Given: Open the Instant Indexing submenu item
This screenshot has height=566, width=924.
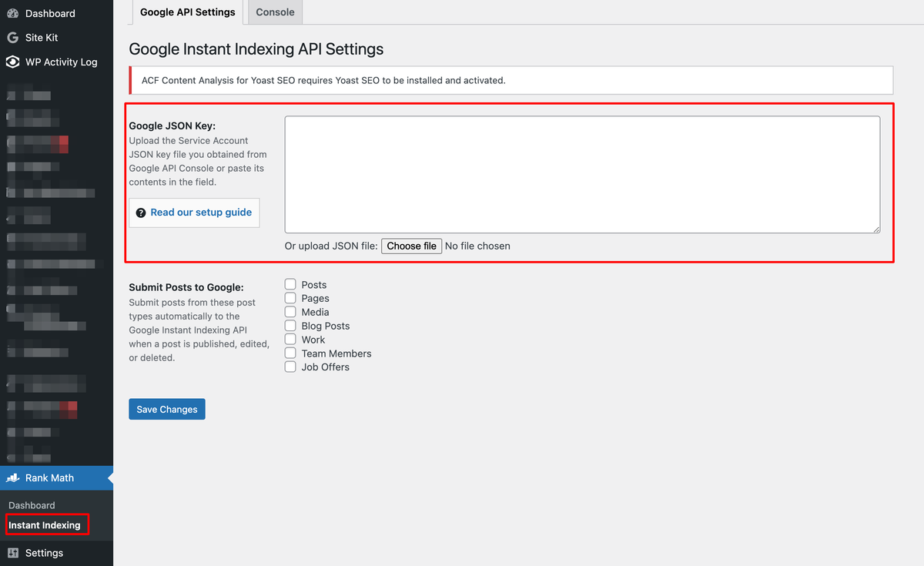Looking at the screenshot, I should [x=45, y=525].
